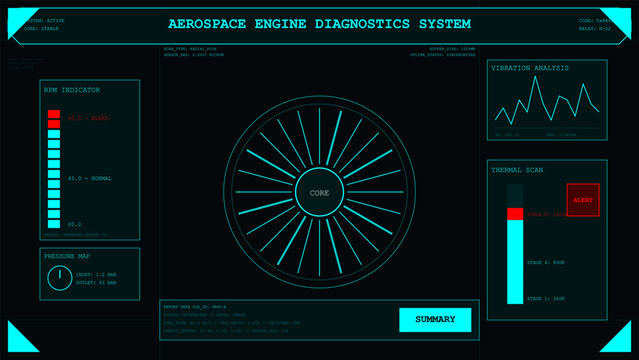
Task: Click the pressure gauge dial icon
Action: pyautogui.click(x=59, y=278)
